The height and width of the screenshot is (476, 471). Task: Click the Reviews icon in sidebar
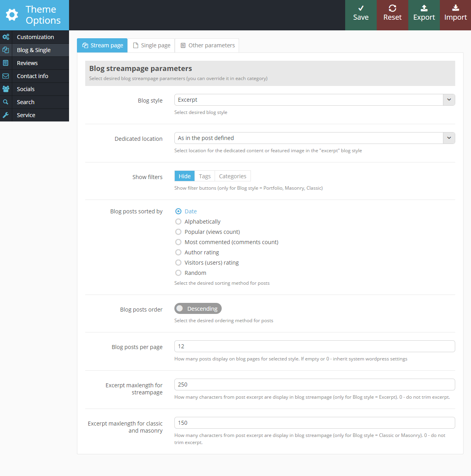pyautogui.click(x=6, y=63)
